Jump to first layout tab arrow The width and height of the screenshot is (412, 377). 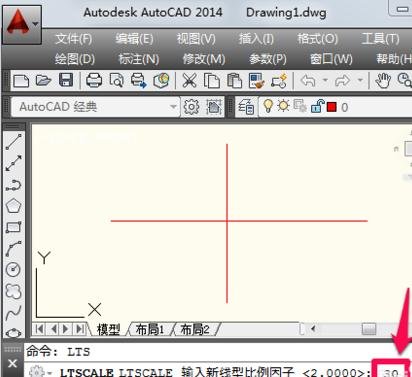click(x=39, y=329)
